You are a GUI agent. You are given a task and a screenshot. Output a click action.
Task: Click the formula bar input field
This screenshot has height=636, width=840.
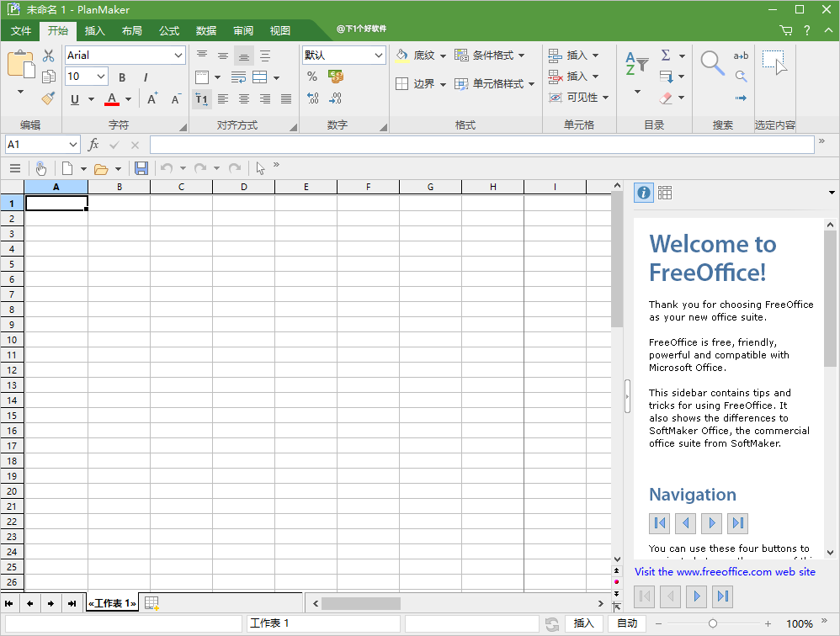click(481, 145)
